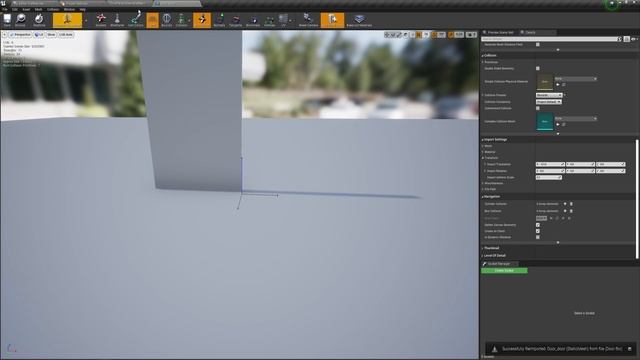640x360 pixels.
Task: Click Browse to asset icon
Action: point(20,20)
